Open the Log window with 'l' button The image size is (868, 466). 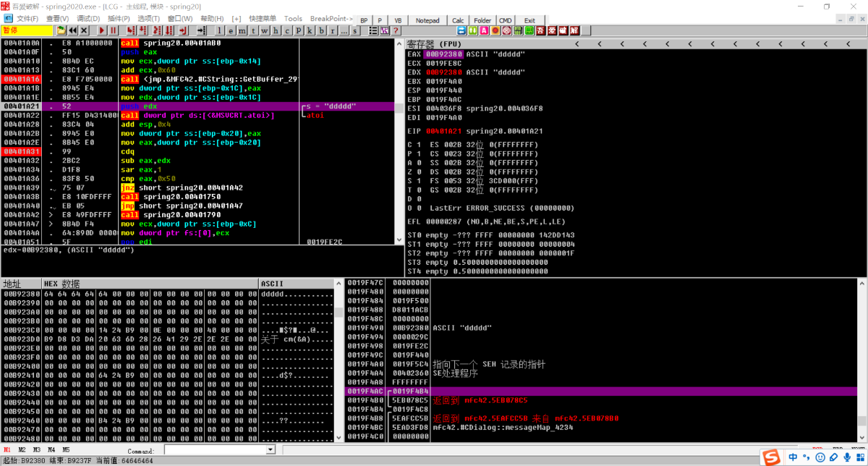click(x=219, y=30)
